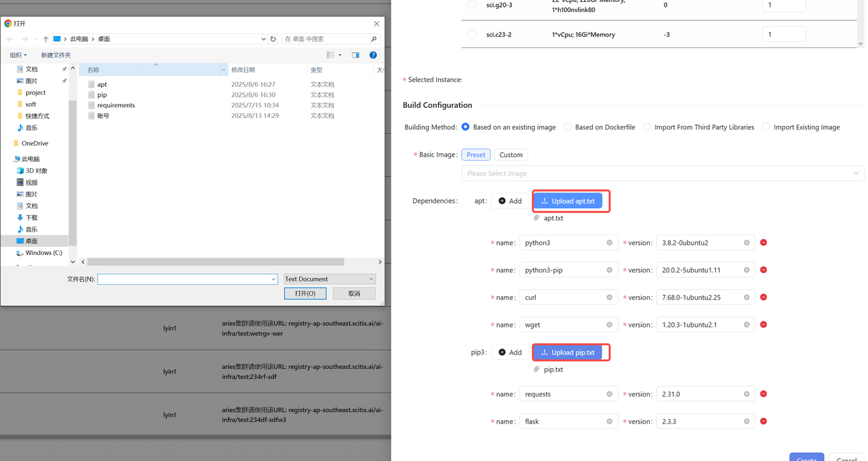Expand the address bar path dropdown
868x461 pixels.
point(263,39)
